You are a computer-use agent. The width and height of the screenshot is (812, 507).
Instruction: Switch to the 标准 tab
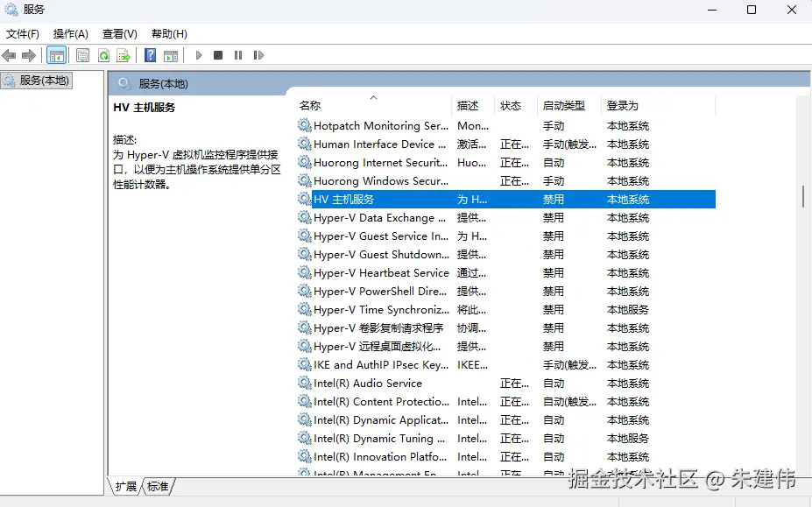[158, 486]
